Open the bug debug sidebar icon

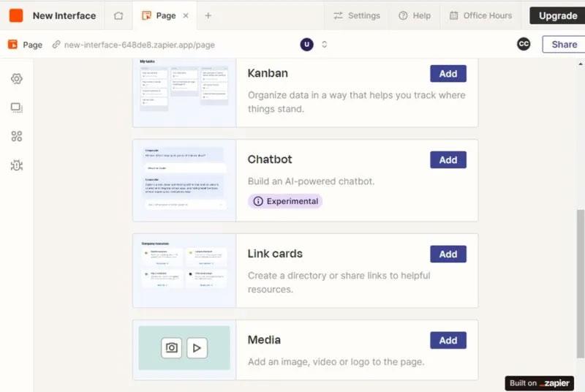[17, 165]
